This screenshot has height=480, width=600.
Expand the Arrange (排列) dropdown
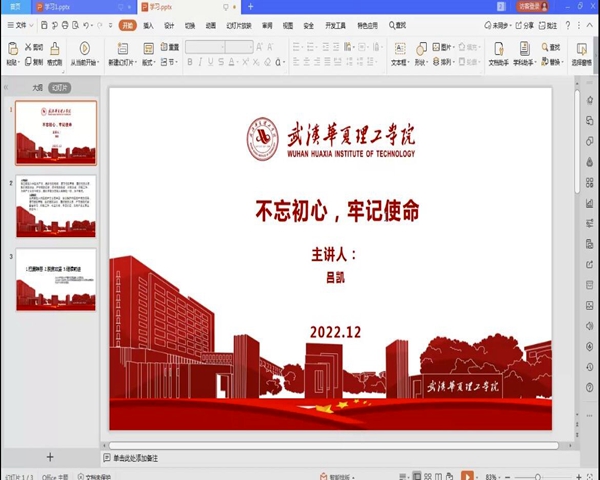point(443,61)
